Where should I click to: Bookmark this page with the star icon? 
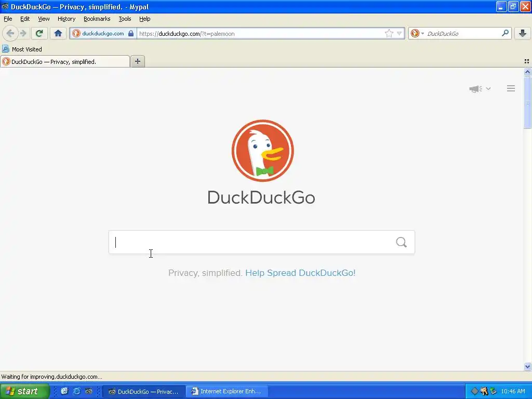coord(389,33)
